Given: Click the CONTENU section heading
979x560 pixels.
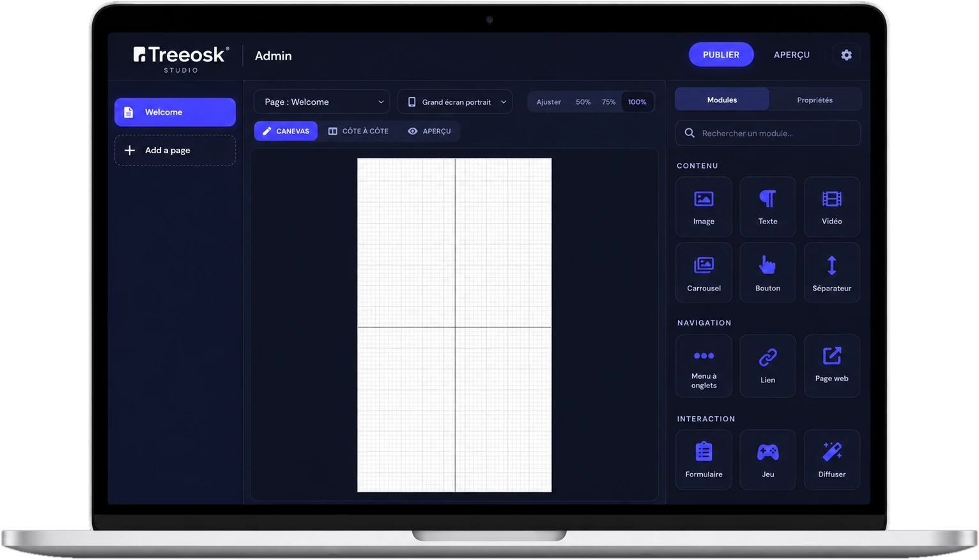Looking at the screenshot, I should click(x=697, y=165).
